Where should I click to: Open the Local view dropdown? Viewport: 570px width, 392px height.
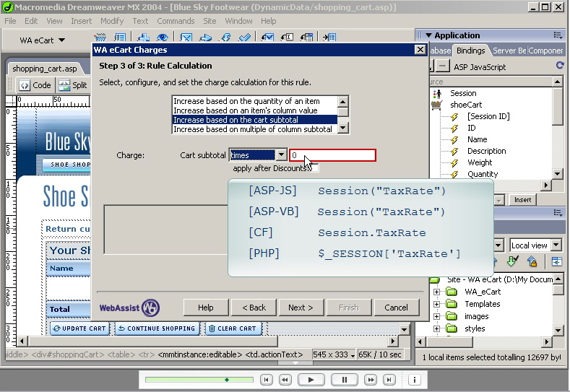click(556, 245)
